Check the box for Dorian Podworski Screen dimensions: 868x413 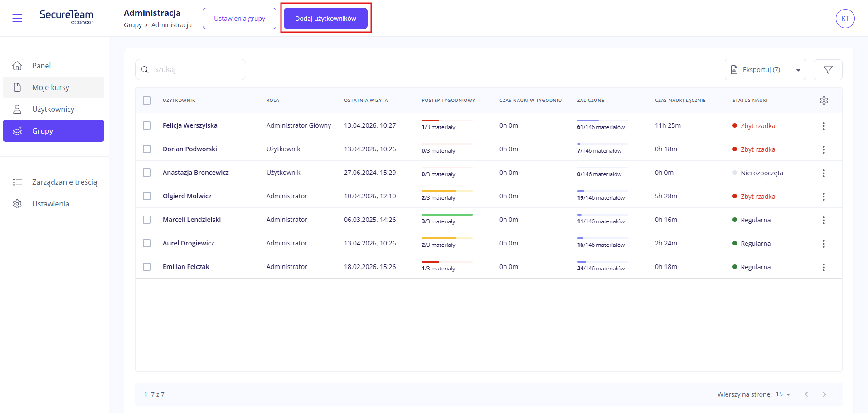[147, 149]
